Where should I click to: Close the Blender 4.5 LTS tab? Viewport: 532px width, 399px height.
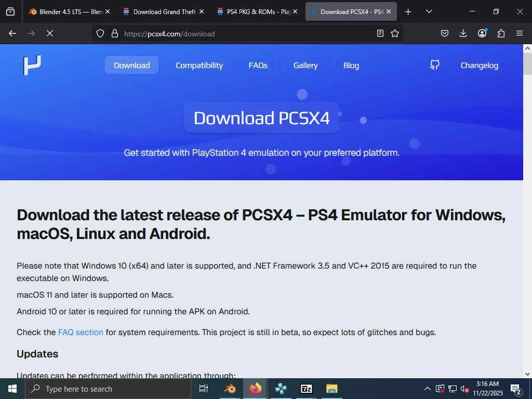(x=108, y=11)
